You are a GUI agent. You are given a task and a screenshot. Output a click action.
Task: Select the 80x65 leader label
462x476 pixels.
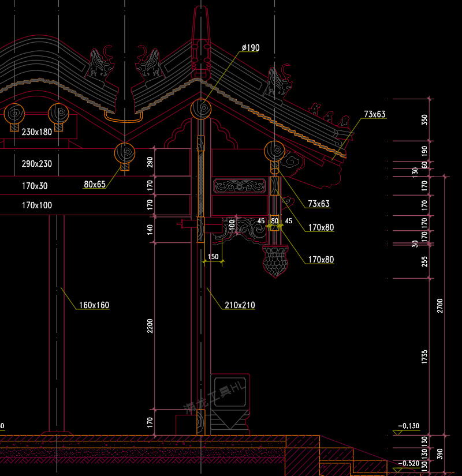(x=95, y=185)
